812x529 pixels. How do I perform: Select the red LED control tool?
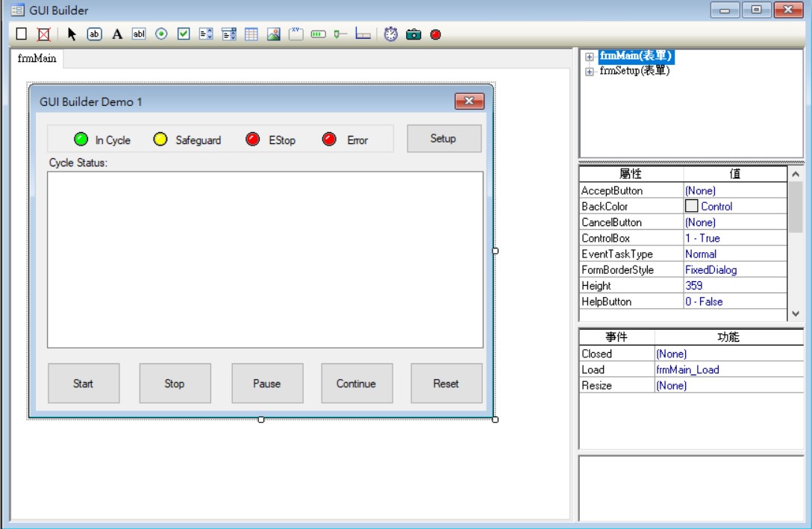coord(435,34)
